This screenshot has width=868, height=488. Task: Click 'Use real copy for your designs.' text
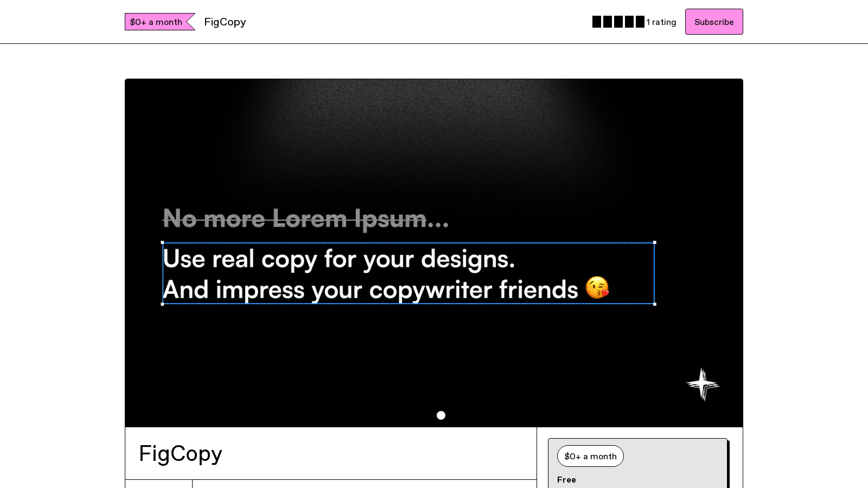click(339, 259)
